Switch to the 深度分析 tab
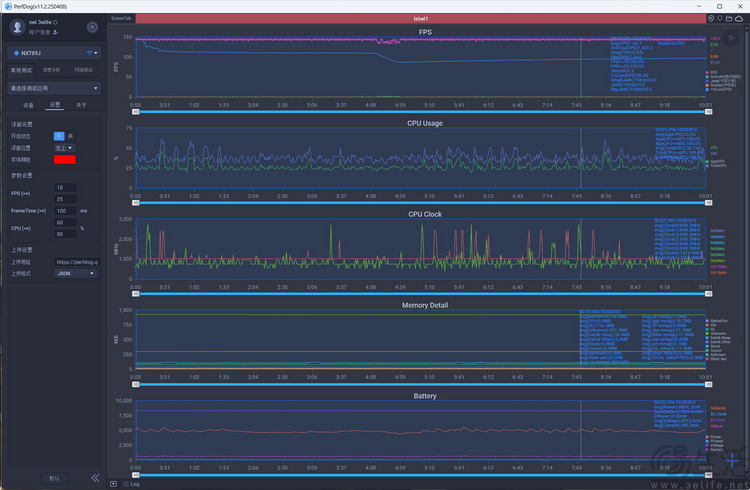This screenshot has width=750, height=490. [51, 70]
